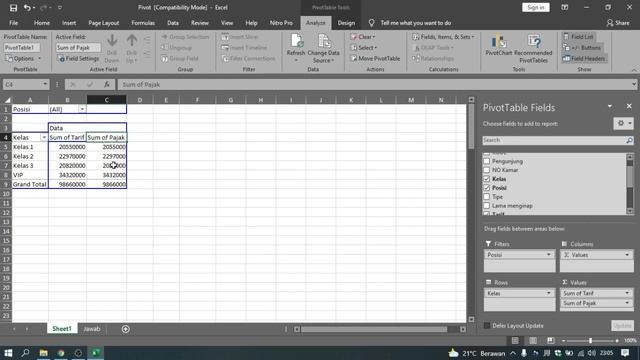Open the Windows Start menu
The height and width of the screenshot is (360, 640).
(8, 353)
